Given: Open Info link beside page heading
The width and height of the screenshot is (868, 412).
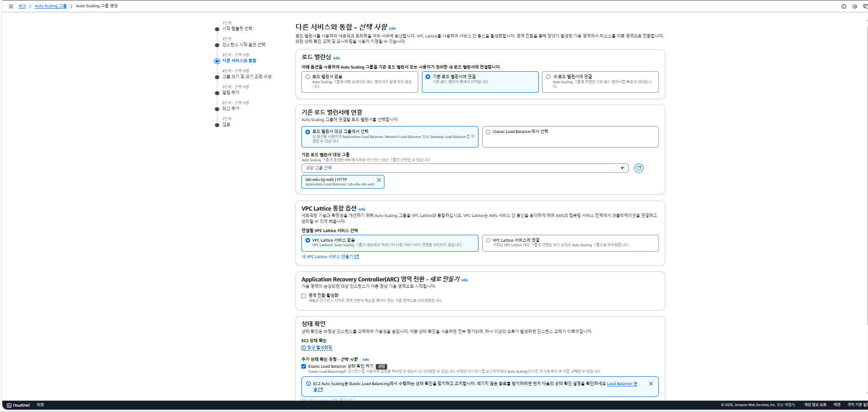Looking at the screenshot, I should [392, 28].
